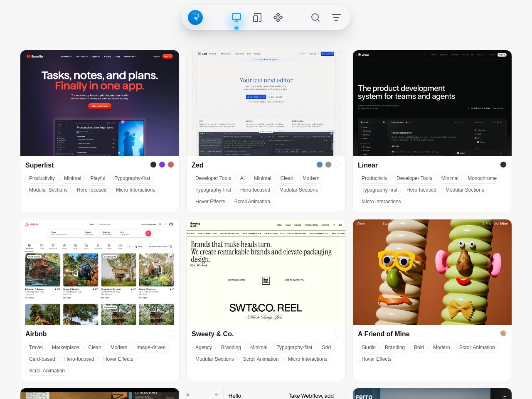Click the Clean tag on Zed card
This screenshot has height=399, width=532.
click(x=287, y=178)
